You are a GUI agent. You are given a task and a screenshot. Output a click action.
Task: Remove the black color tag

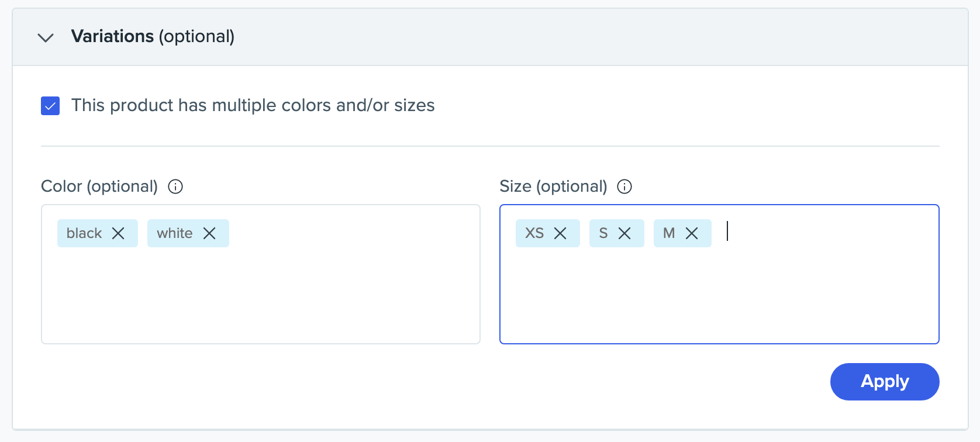click(x=118, y=233)
